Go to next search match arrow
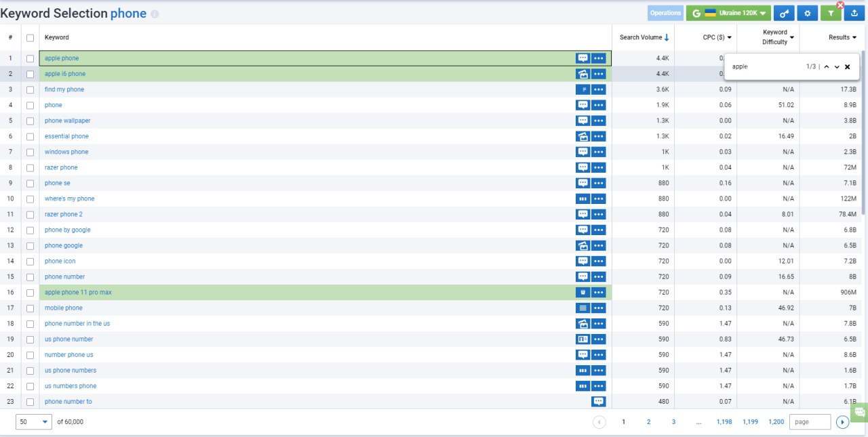The image size is (868, 437). pos(837,66)
